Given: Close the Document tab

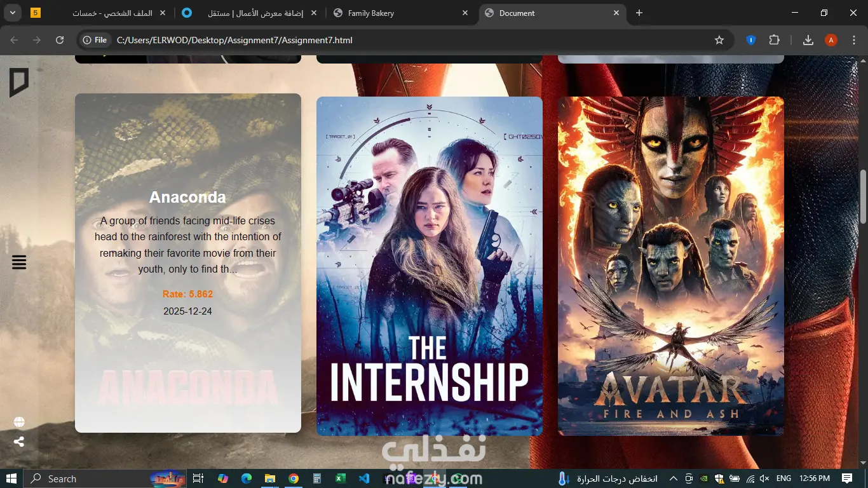Looking at the screenshot, I should pos(616,13).
